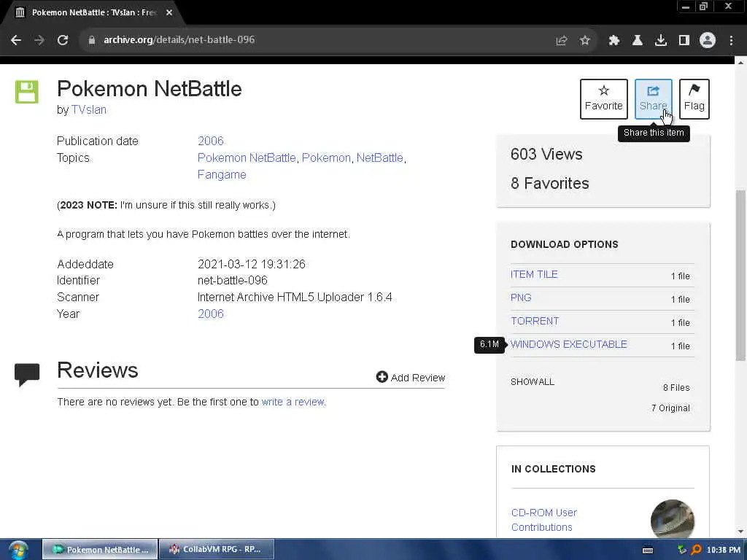Viewport: 747px width, 560px height.
Task: Click the identifier net-battle-096 text
Action: point(233,281)
